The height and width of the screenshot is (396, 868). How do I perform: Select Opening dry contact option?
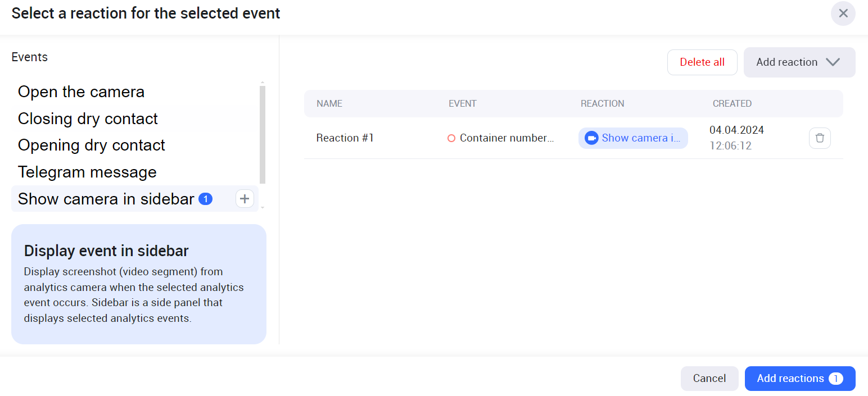[91, 145]
